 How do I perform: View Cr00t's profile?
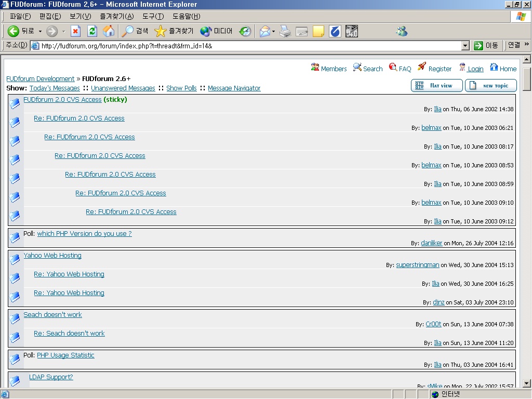433,324
